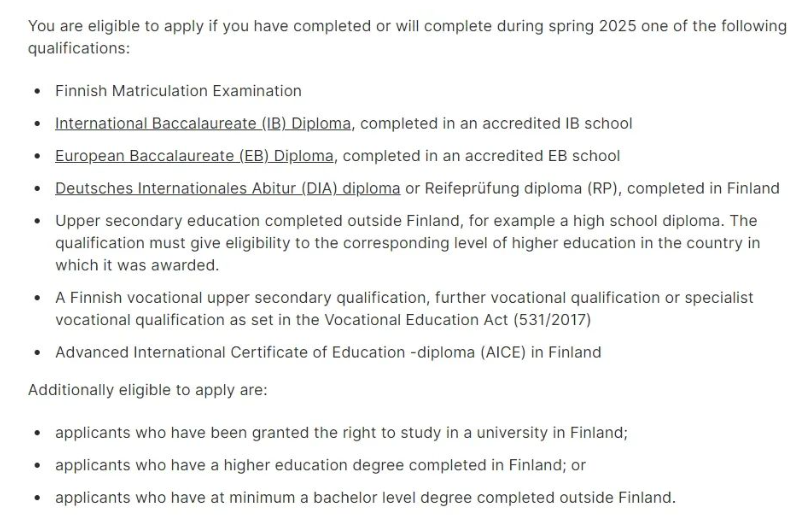
Task: Click the bullet beside Finnish Matriculation Examination
Action: 37,91
